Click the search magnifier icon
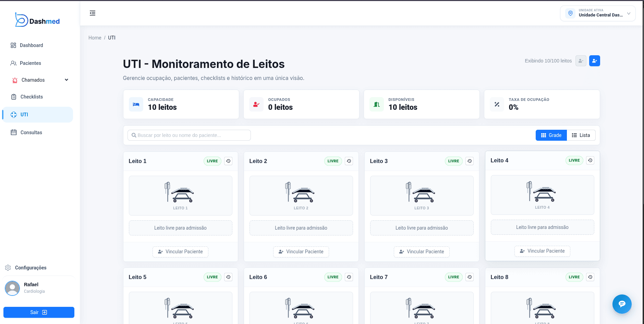 point(134,135)
